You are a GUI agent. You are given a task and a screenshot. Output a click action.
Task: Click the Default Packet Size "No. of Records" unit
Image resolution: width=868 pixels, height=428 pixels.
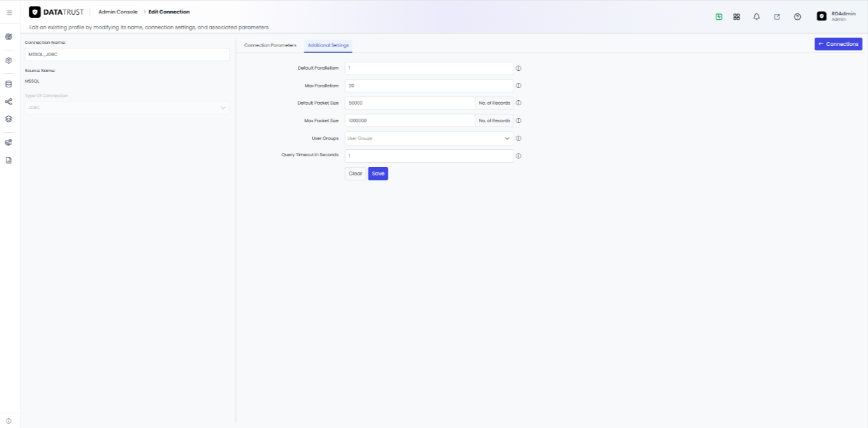(x=494, y=103)
